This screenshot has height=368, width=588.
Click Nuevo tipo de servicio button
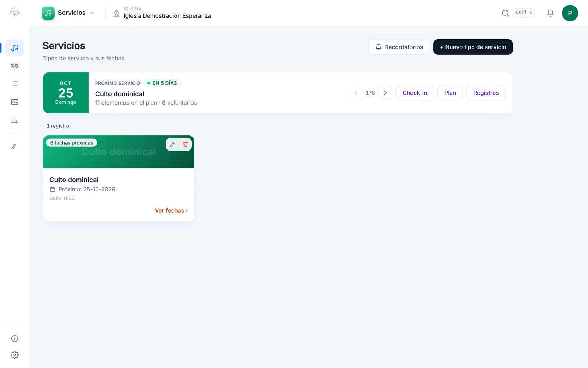pos(473,47)
